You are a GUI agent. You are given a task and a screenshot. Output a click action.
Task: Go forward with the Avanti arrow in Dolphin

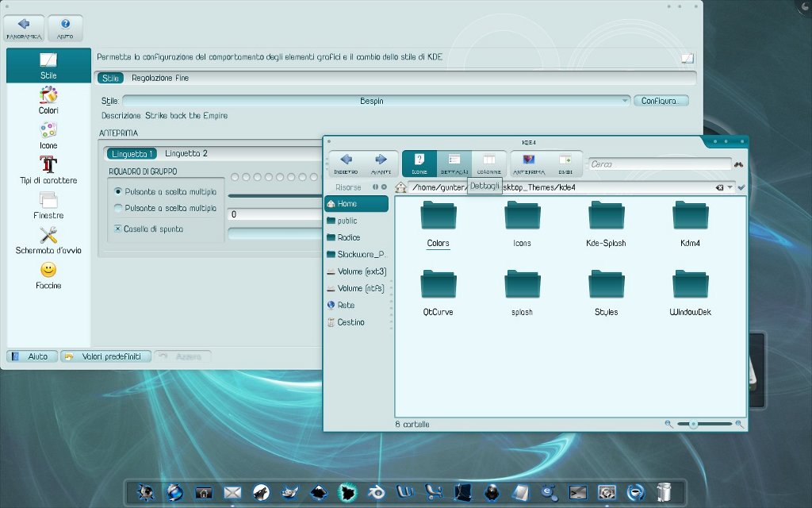[381, 164]
